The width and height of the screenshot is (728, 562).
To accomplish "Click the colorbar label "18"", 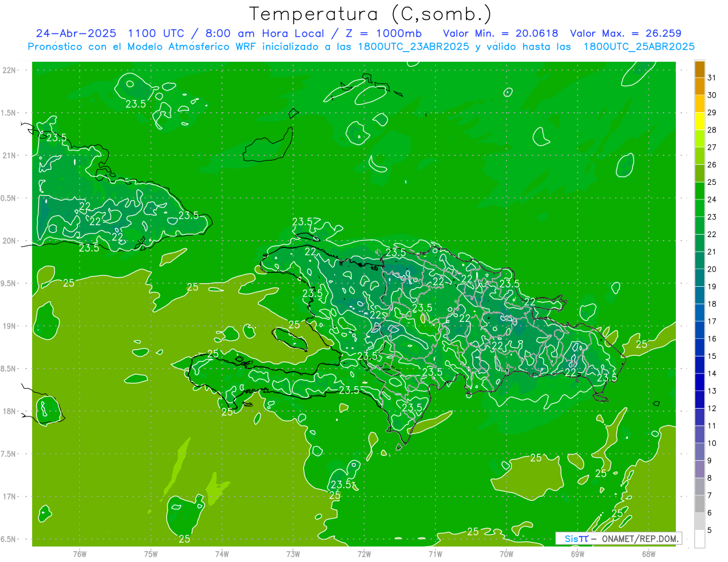I will pos(712,304).
